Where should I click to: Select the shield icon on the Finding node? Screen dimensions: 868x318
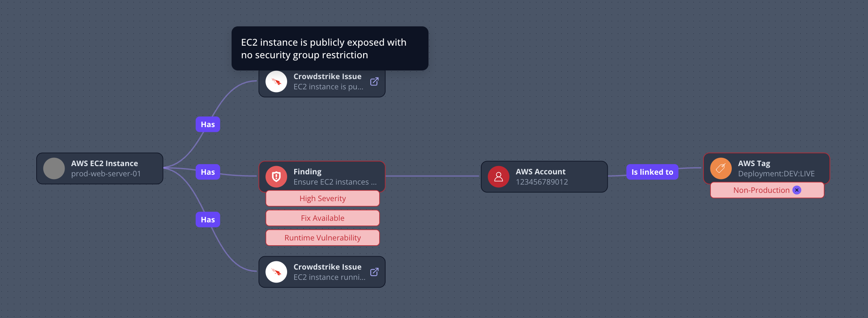click(x=276, y=176)
